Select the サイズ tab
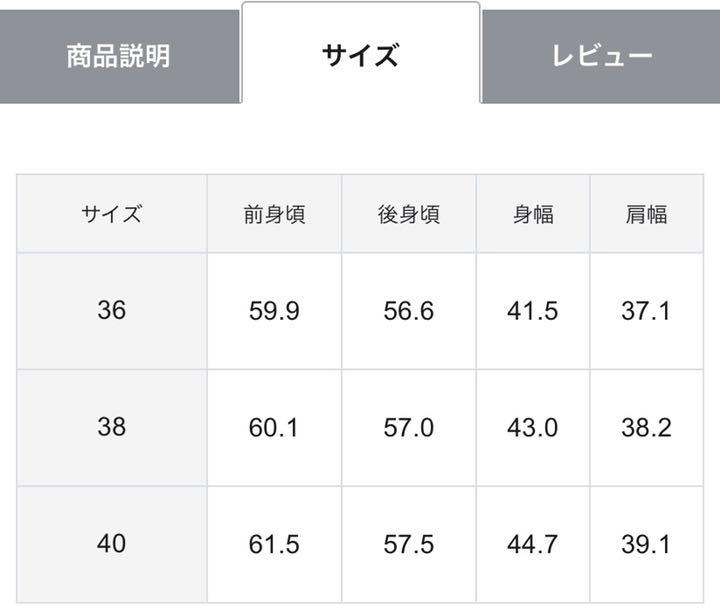The height and width of the screenshot is (608, 720). 361,54
